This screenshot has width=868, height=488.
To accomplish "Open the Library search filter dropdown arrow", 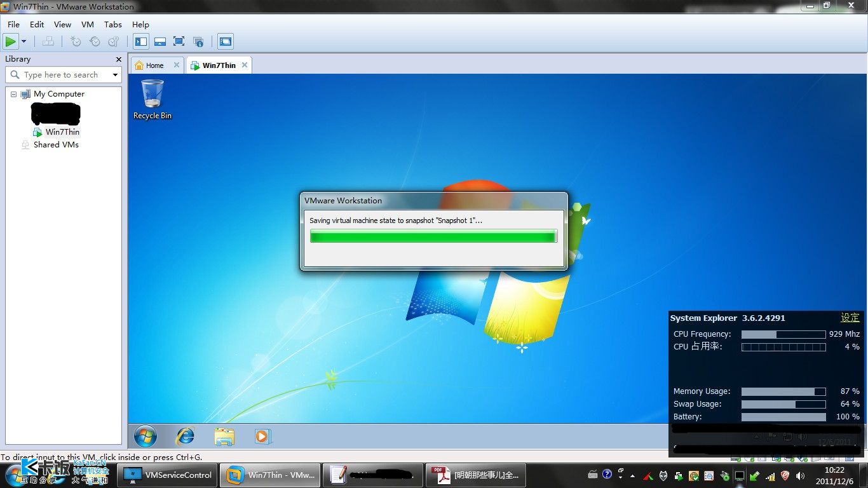I will (x=115, y=75).
